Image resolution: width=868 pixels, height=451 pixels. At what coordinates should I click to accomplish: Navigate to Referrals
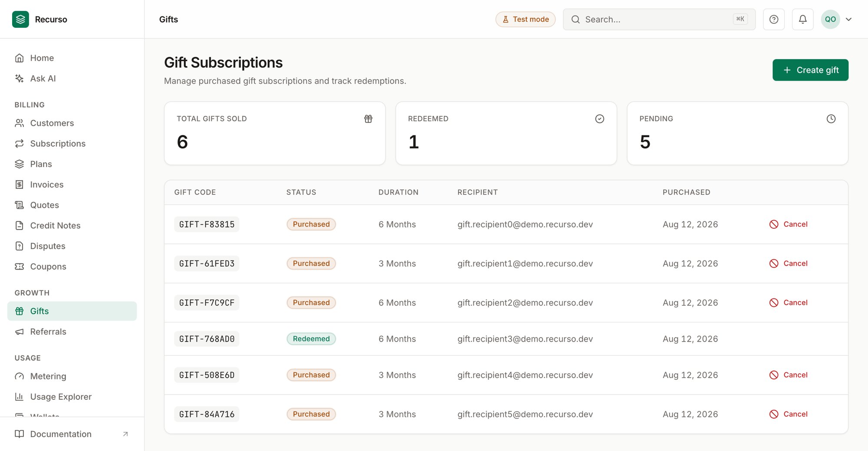pos(72,332)
